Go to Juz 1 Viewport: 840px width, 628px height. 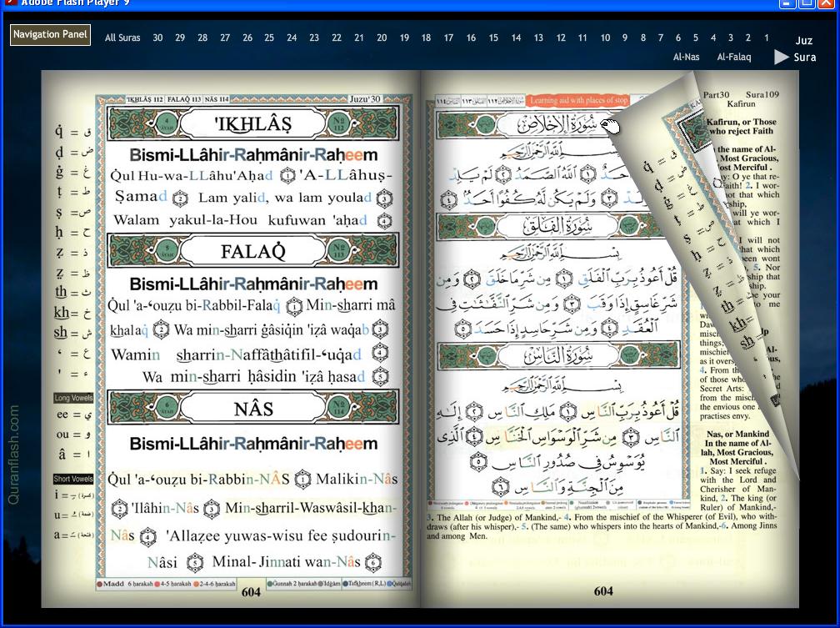click(767, 38)
